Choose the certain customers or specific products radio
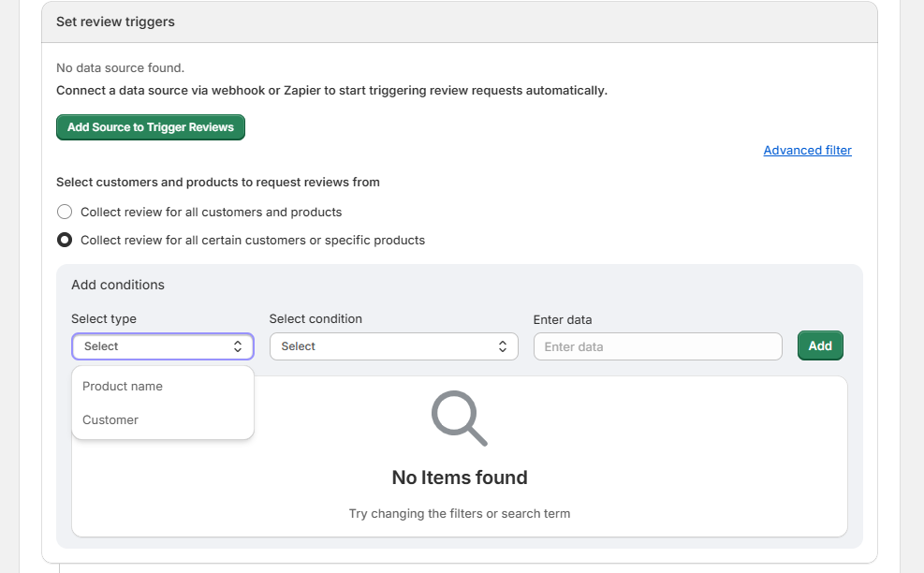The height and width of the screenshot is (573, 924). pos(65,240)
